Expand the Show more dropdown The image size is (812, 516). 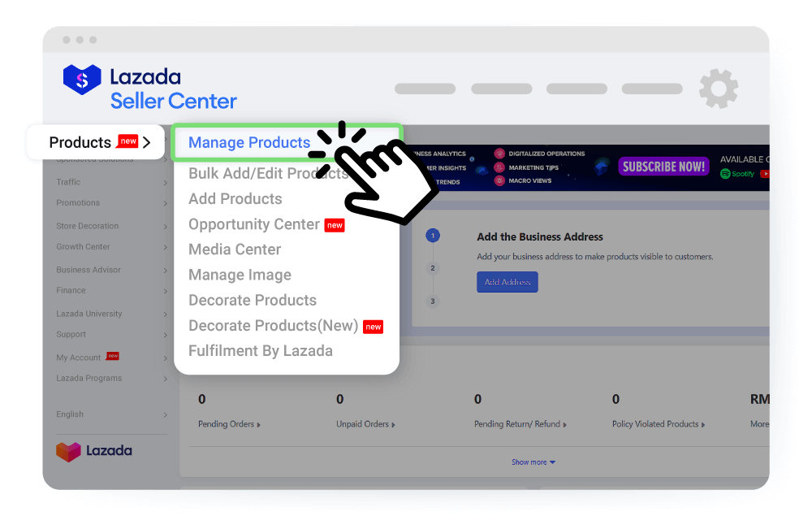pos(533,462)
